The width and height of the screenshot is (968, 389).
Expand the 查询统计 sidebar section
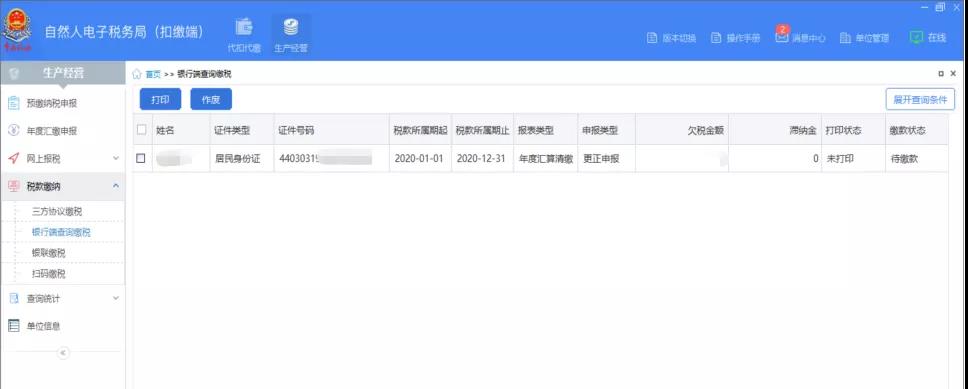pos(62,298)
